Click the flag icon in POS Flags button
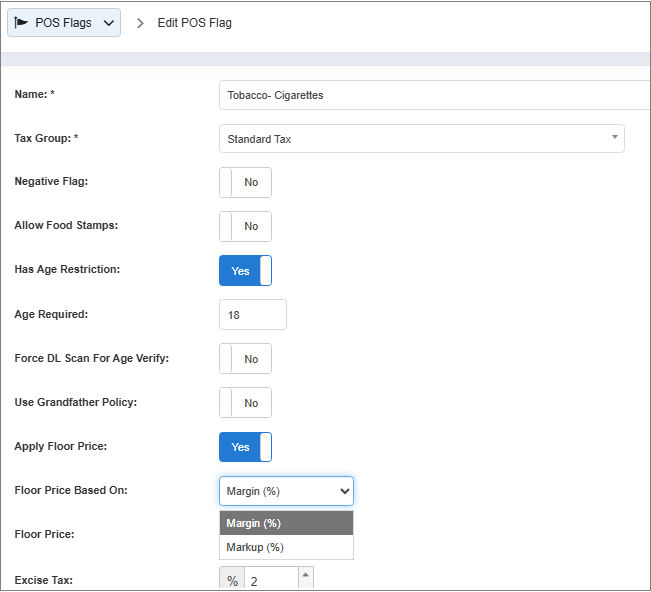The width and height of the screenshot is (651, 592). coord(21,23)
